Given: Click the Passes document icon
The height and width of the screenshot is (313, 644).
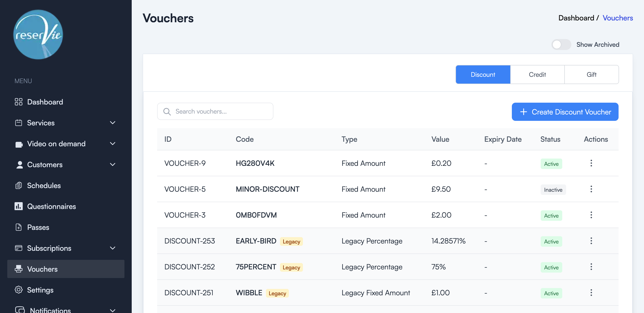Looking at the screenshot, I should pyautogui.click(x=18, y=227).
